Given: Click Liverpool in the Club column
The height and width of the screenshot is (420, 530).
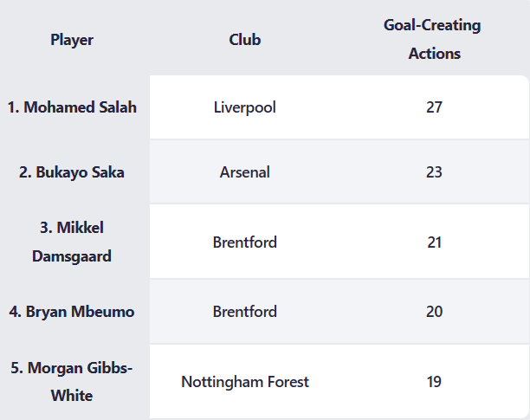Looking at the screenshot, I should pyautogui.click(x=245, y=107).
